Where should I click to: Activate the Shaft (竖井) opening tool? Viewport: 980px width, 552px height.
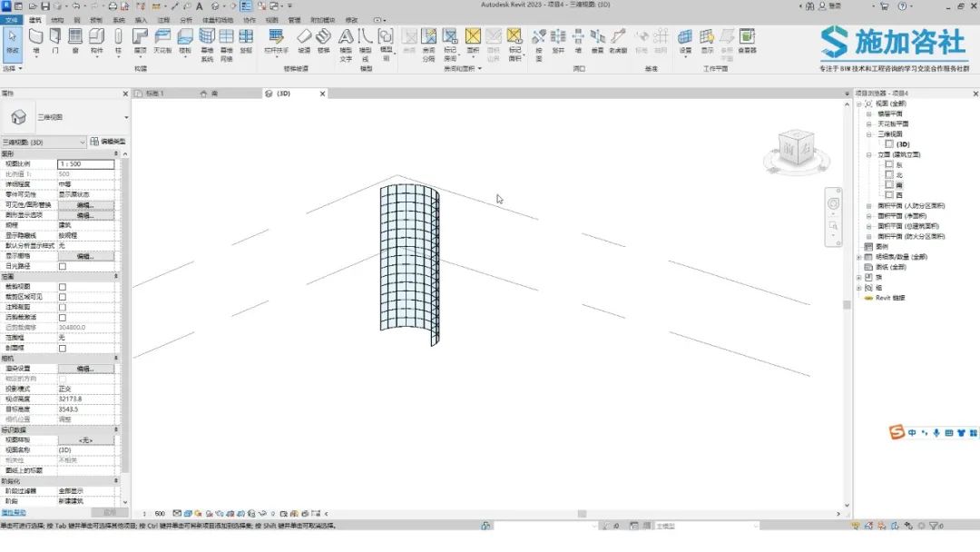coord(558,41)
